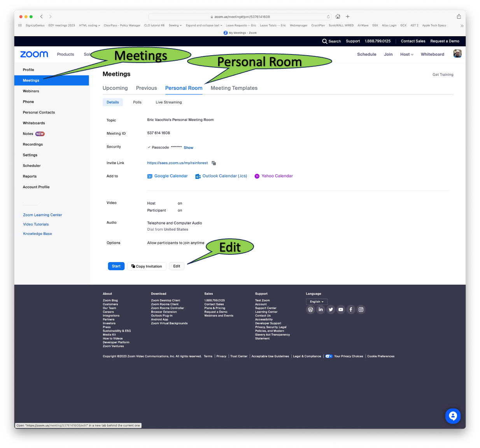Screen dimensions: 480x448
Task: Open the WordPress blog icon in footer
Action: point(310,310)
